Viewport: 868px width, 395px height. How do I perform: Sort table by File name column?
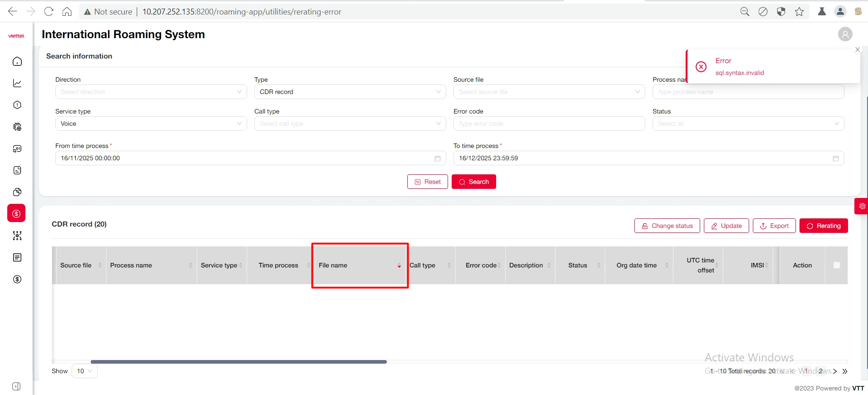(399, 266)
